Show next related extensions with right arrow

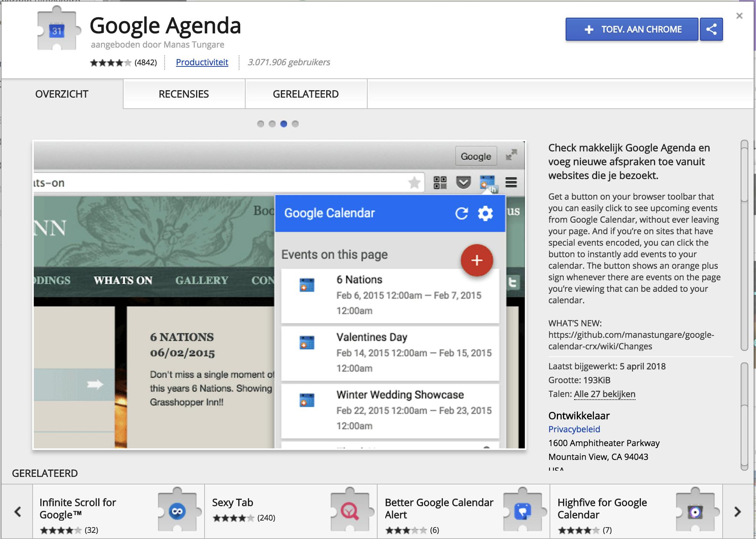tap(737, 511)
